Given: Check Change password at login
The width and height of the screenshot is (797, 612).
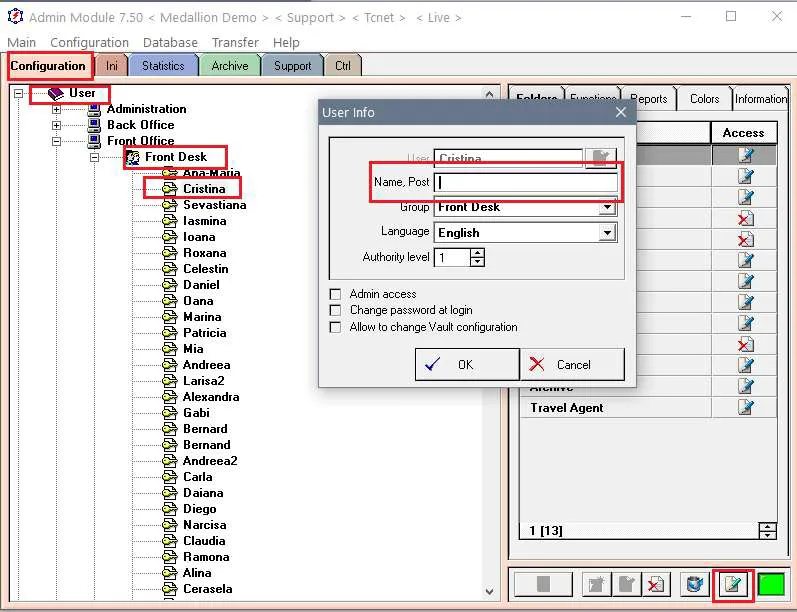Looking at the screenshot, I should (x=335, y=310).
